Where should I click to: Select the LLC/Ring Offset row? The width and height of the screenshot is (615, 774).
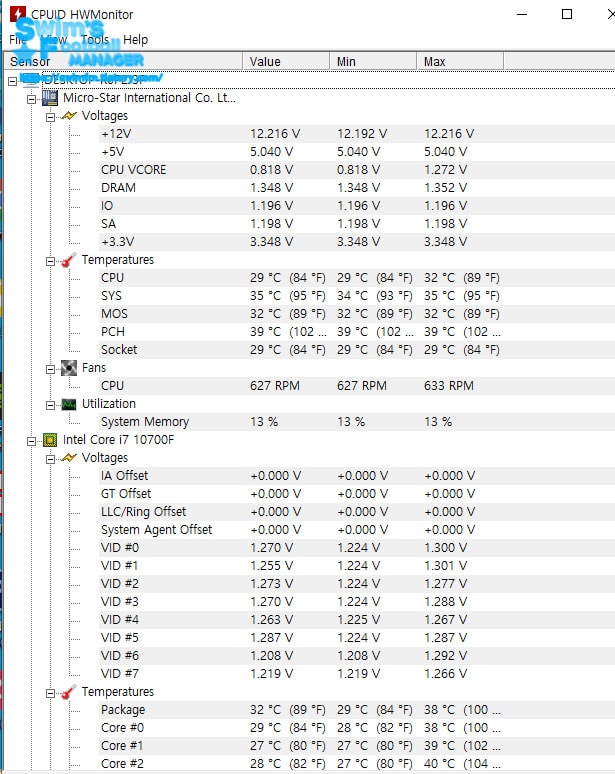(x=356, y=512)
